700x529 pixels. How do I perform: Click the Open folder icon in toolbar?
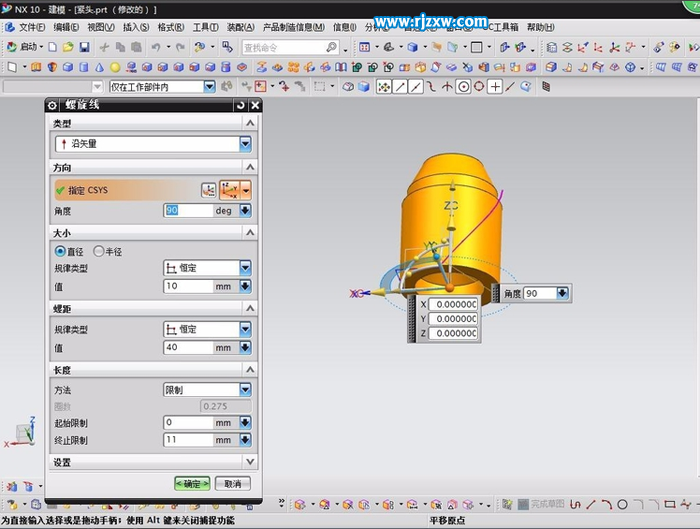[68, 47]
